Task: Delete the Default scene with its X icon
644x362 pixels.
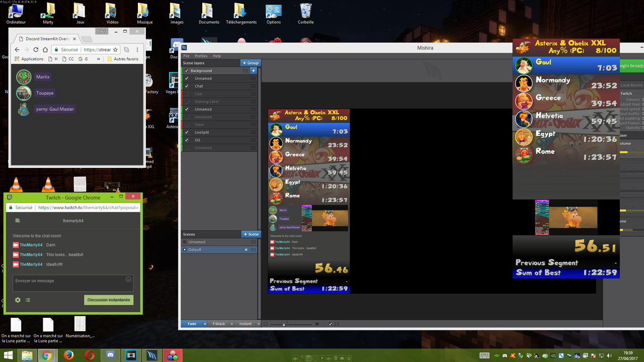Action: (246, 250)
